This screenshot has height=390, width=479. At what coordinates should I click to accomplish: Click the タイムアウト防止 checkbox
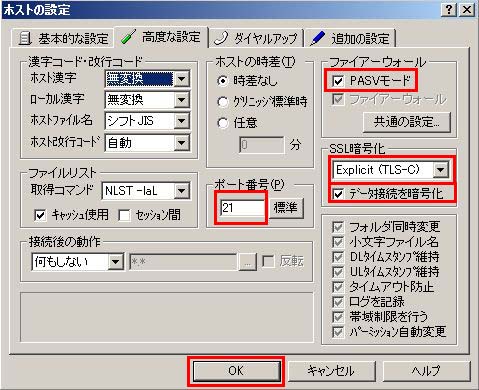point(338,287)
